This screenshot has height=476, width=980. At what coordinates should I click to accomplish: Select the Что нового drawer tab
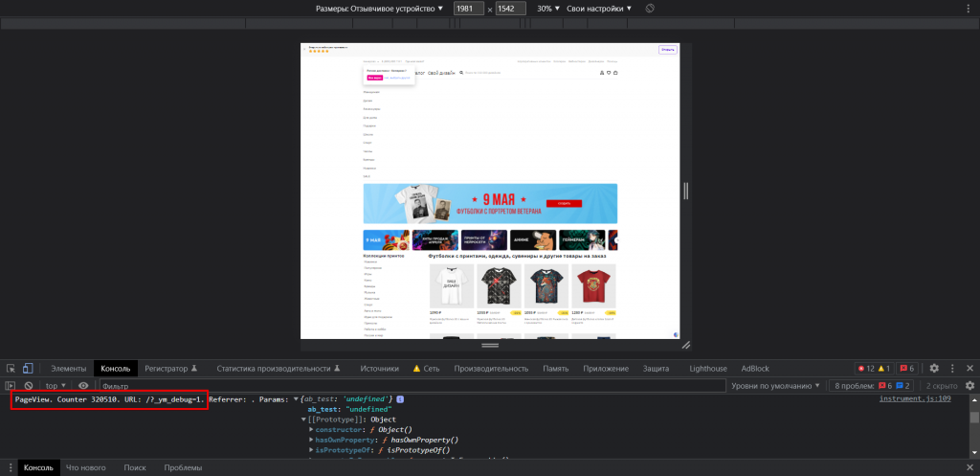coord(86,468)
